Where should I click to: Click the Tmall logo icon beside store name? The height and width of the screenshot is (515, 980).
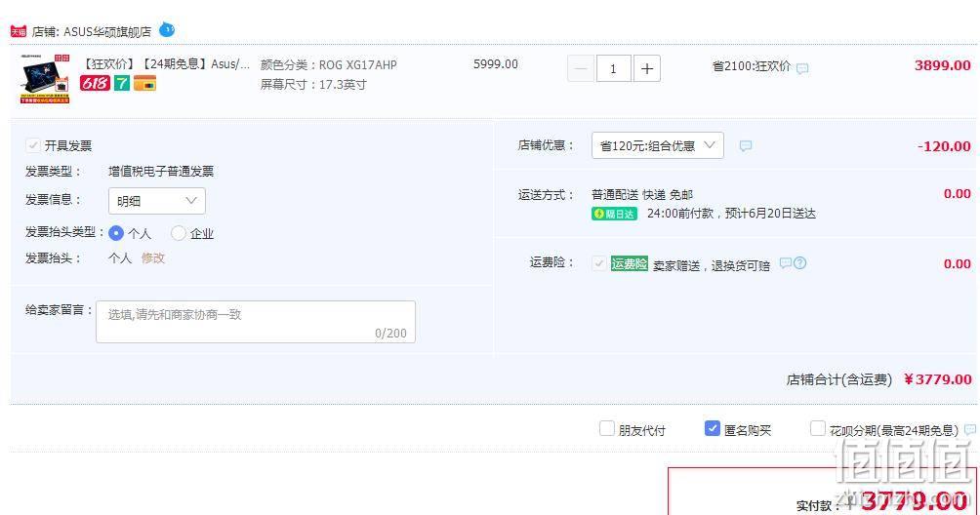tap(19, 31)
